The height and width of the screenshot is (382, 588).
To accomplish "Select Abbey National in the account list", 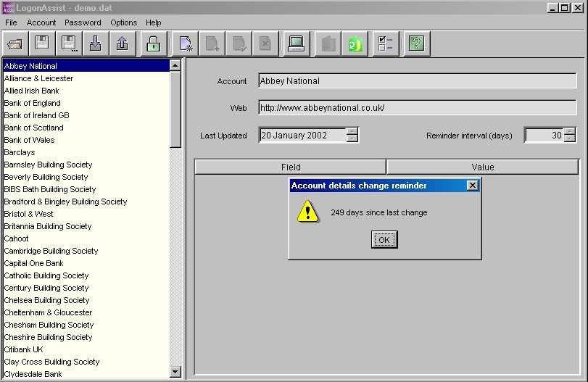I will click(x=86, y=66).
